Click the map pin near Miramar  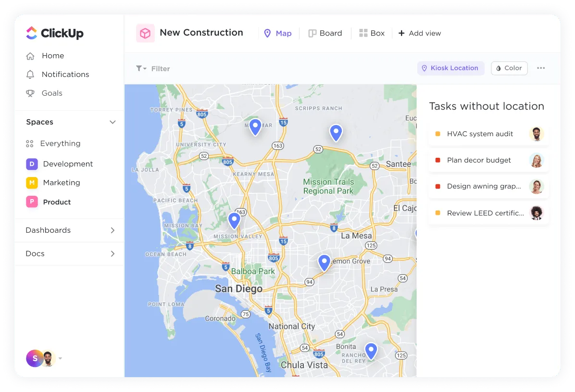(255, 127)
